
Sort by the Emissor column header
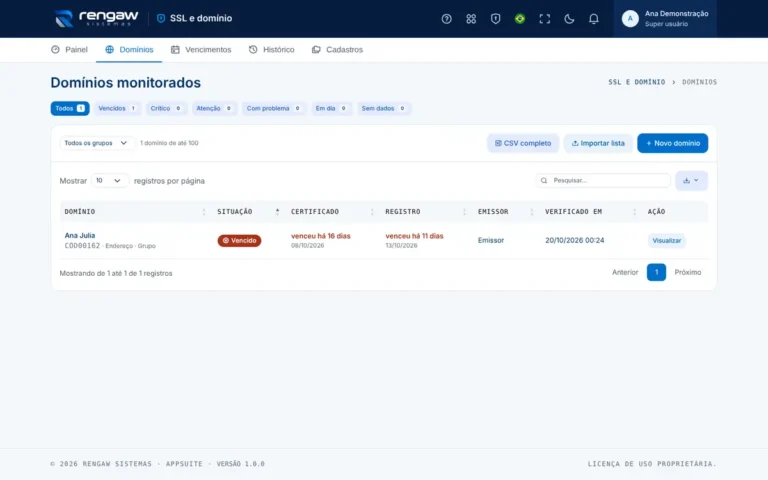[506, 212]
